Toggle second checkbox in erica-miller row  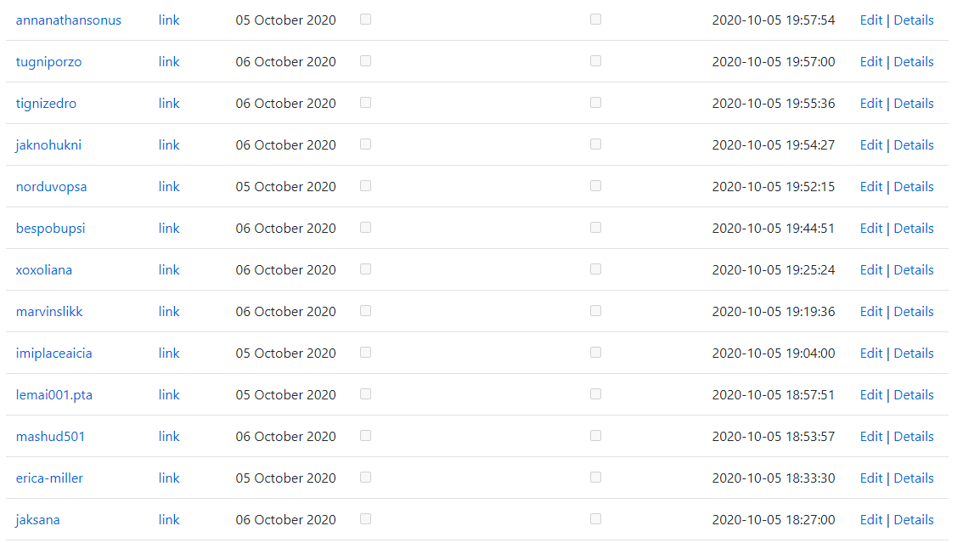[595, 477]
